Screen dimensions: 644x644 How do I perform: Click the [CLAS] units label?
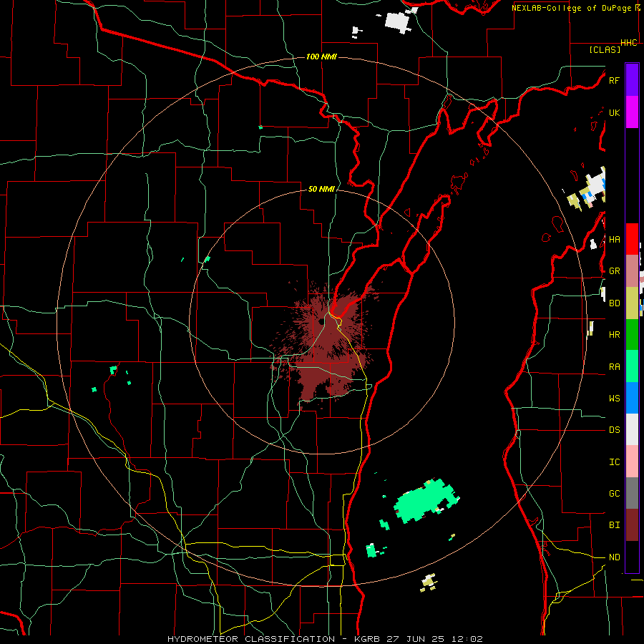(605, 49)
